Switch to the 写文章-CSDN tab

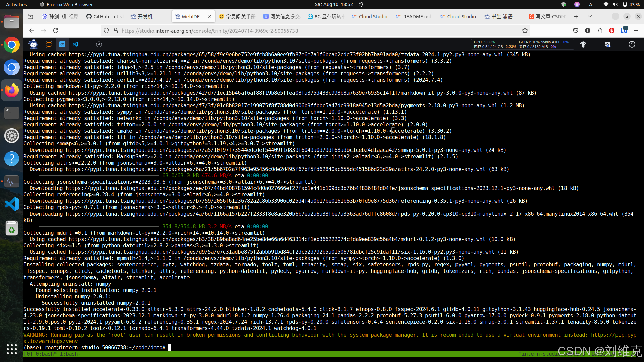click(547, 16)
